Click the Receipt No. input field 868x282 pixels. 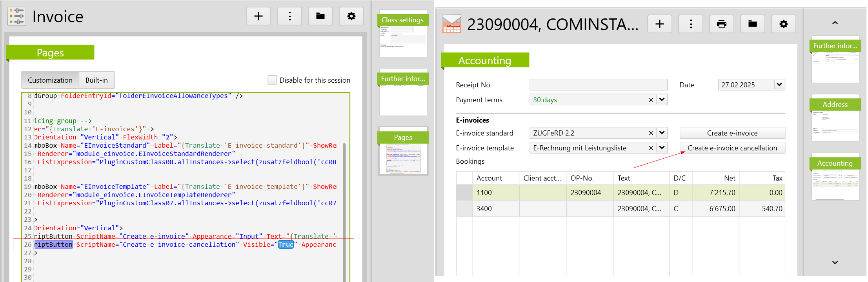[598, 85]
